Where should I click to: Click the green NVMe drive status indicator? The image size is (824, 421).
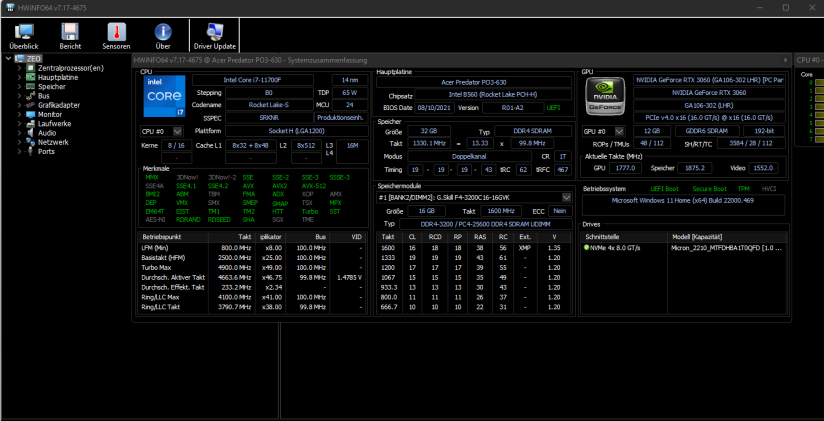(586, 247)
